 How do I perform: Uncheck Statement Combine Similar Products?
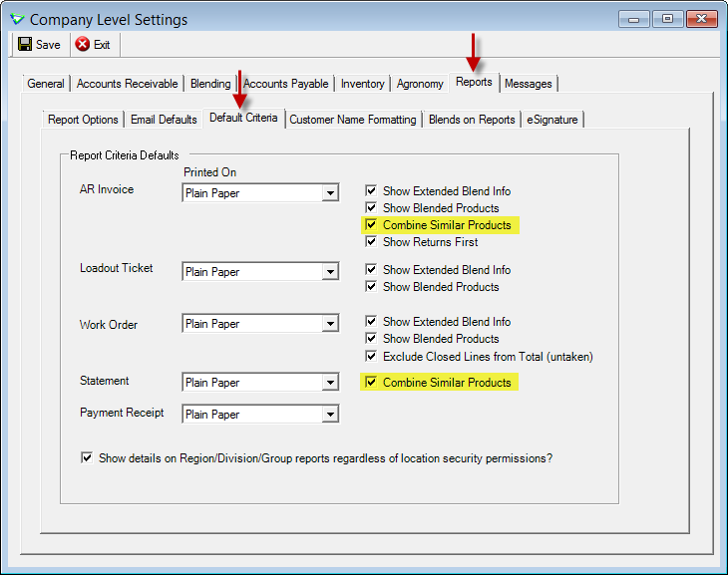coord(371,382)
